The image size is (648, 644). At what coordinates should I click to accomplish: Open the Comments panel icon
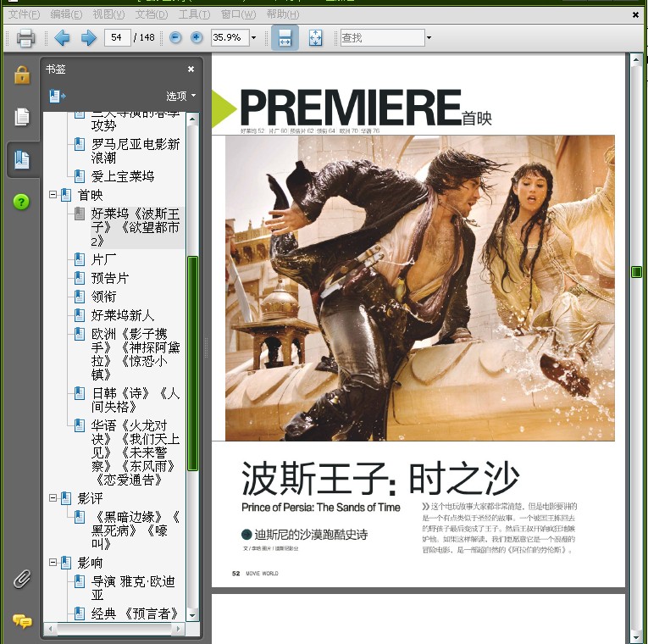pos(22,621)
